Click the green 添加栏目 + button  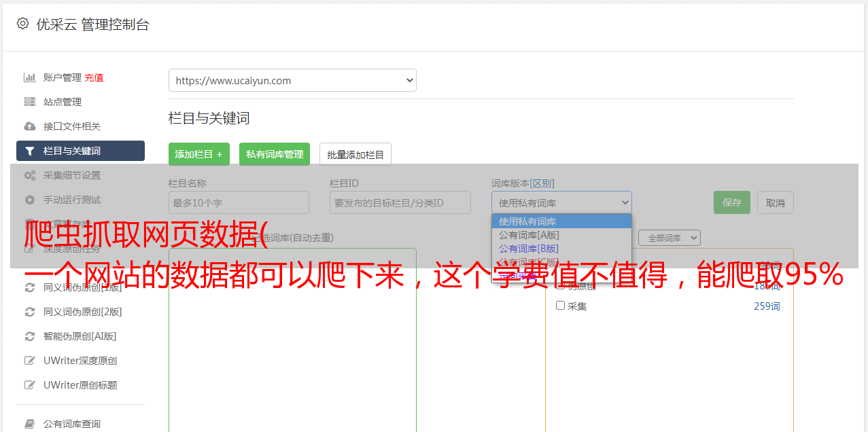[198, 154]
